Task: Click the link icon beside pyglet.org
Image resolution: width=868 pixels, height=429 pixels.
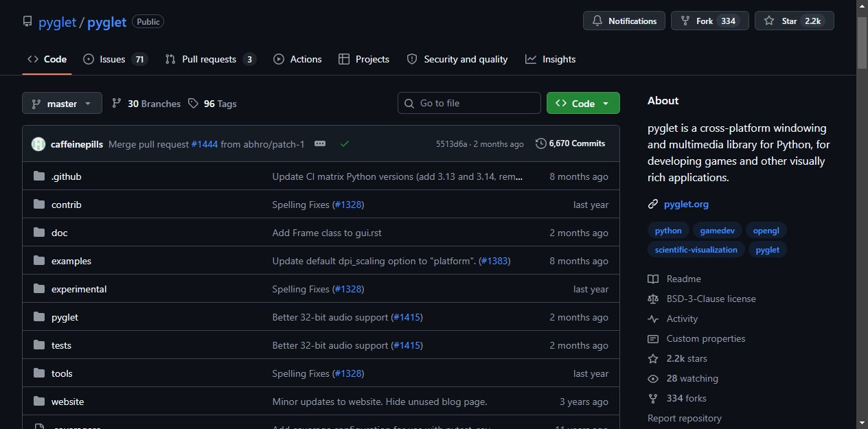Action: (653, 204)
